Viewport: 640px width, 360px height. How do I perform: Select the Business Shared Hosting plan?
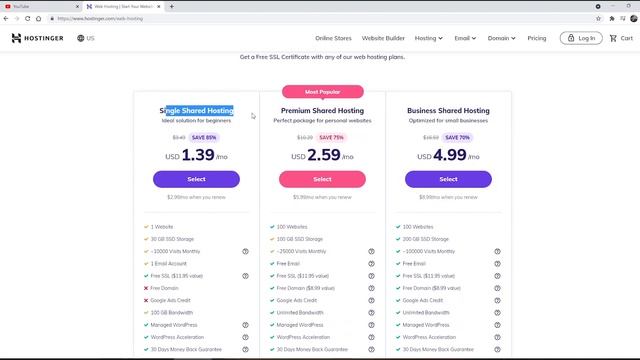coord(448,179)
